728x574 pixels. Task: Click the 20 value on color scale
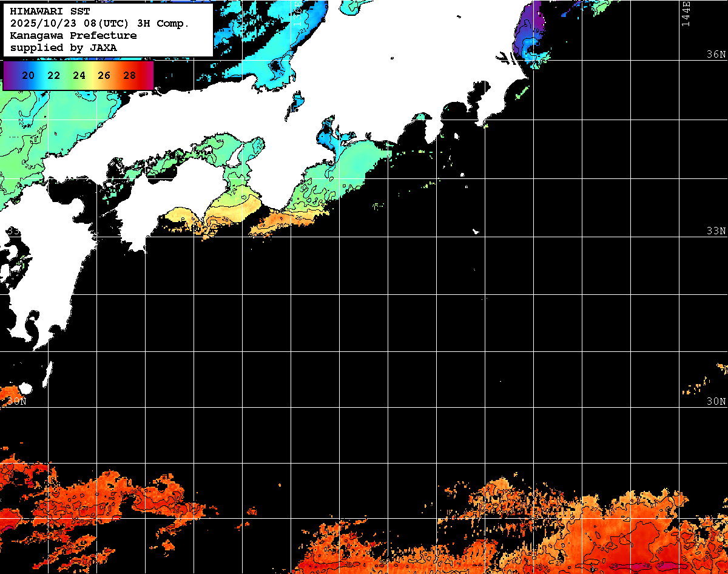click(x=28, y=76)
